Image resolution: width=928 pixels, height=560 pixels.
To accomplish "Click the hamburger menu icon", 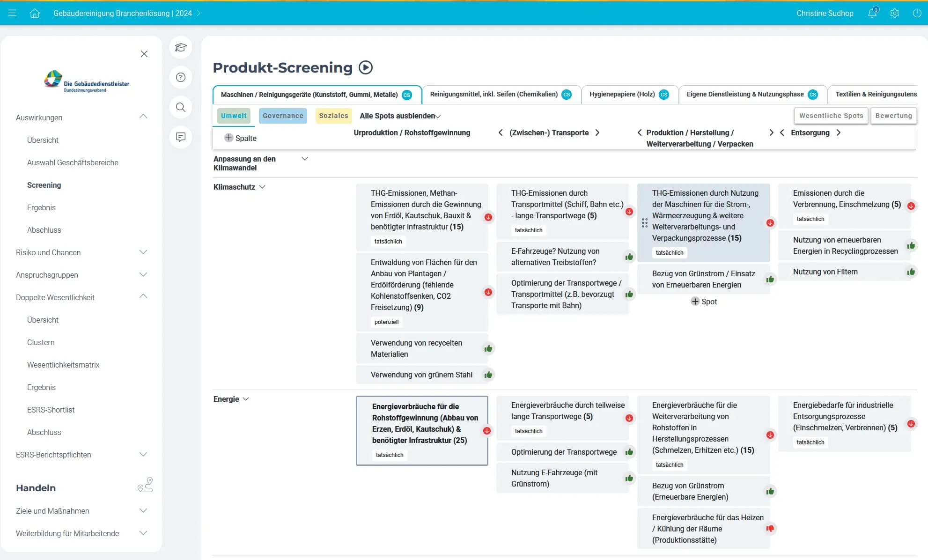I will 12,13.
